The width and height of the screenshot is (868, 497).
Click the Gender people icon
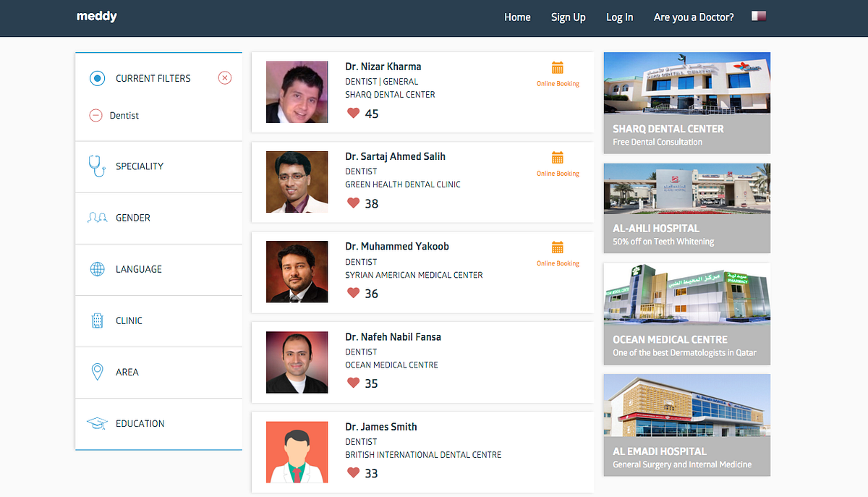pos(97,217)
